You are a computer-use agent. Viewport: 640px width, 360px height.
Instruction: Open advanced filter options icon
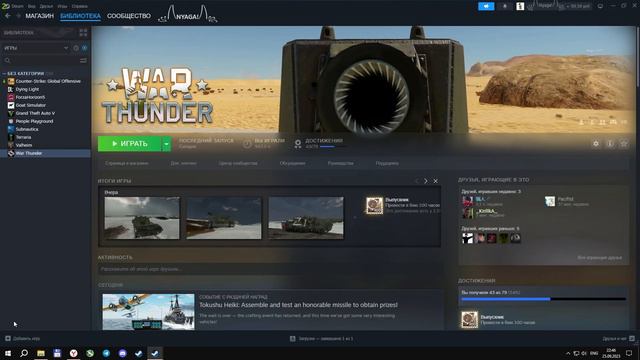[x=83, y=60]
